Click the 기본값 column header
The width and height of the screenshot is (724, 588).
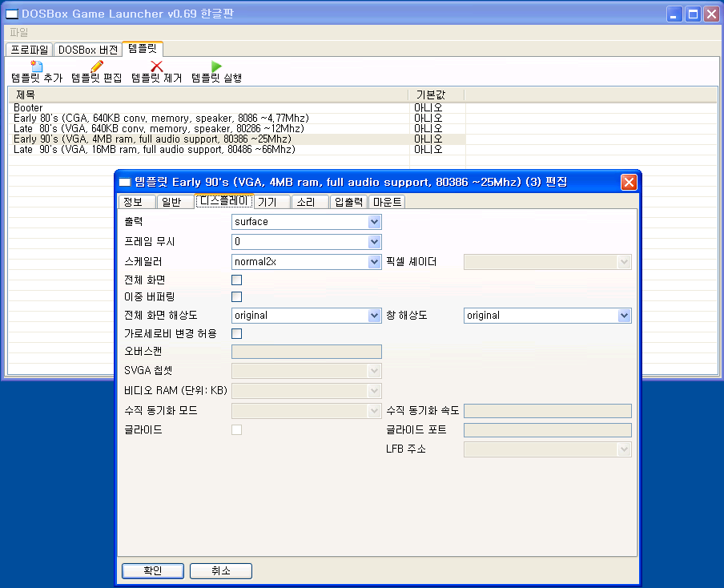pyautogui.click(x=436, y=95)
